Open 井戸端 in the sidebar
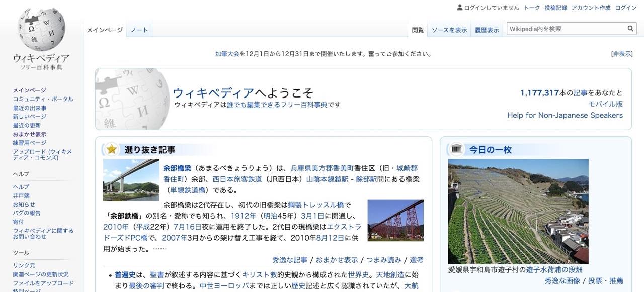The image size is (644, 292). tap(21, 196)
